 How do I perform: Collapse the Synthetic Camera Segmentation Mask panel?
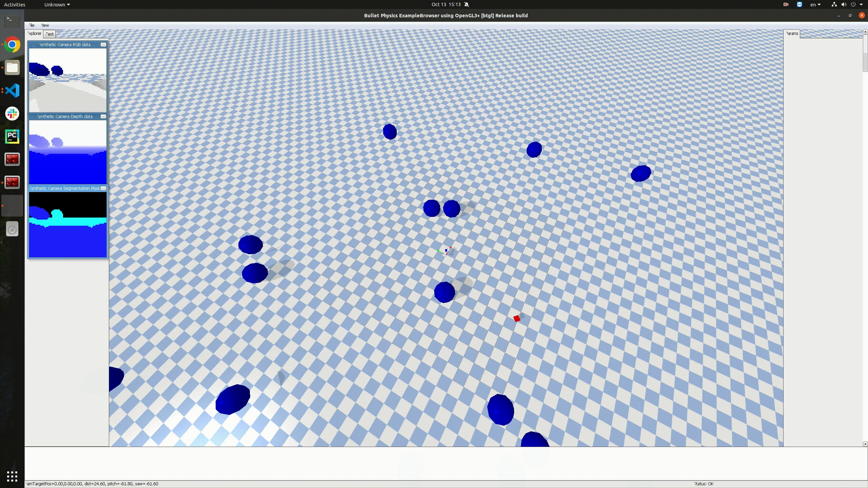[103, 188]
